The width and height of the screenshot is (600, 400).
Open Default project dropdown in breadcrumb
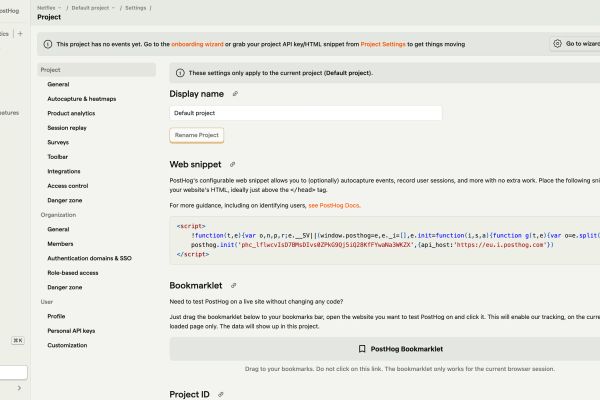click(x=93, y=8)
